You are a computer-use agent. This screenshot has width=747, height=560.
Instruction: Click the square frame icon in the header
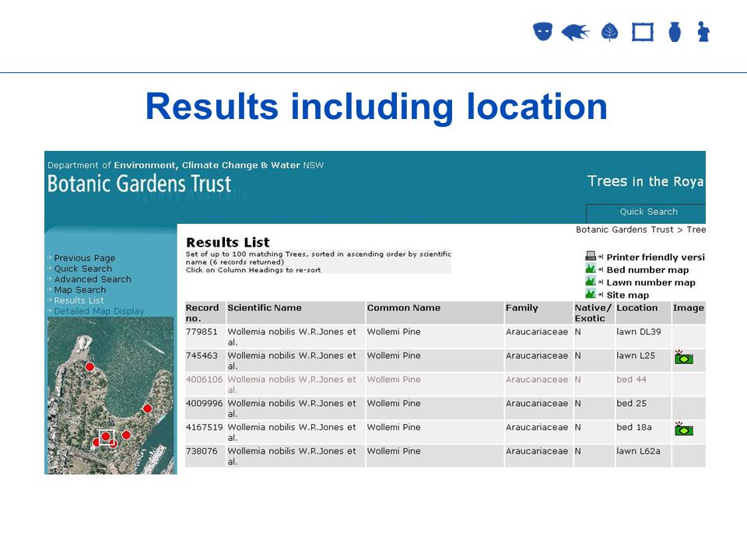643,32
